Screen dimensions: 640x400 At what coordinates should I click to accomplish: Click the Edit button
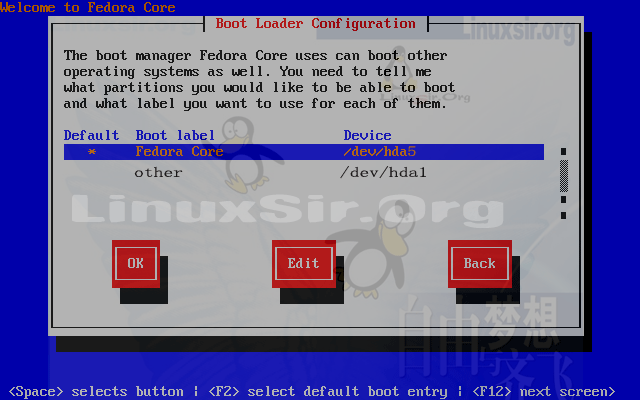click(x=304, y=264)
